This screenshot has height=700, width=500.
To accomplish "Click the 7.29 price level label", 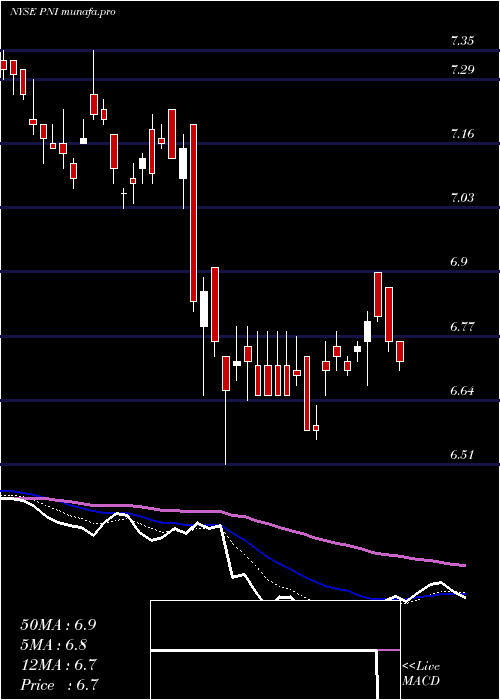I will pyautogui.click(x=462, y=70).
